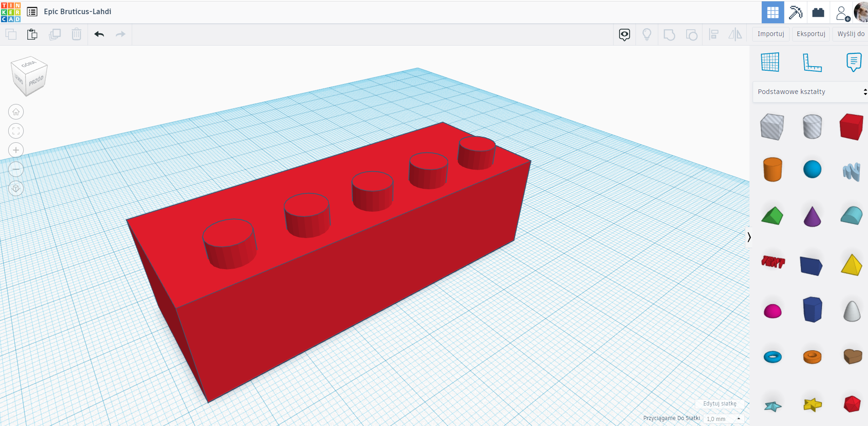Screen dimensions: 868x426
Task: Switch to 3D design grid view
Action: click(x=773, y=12)
